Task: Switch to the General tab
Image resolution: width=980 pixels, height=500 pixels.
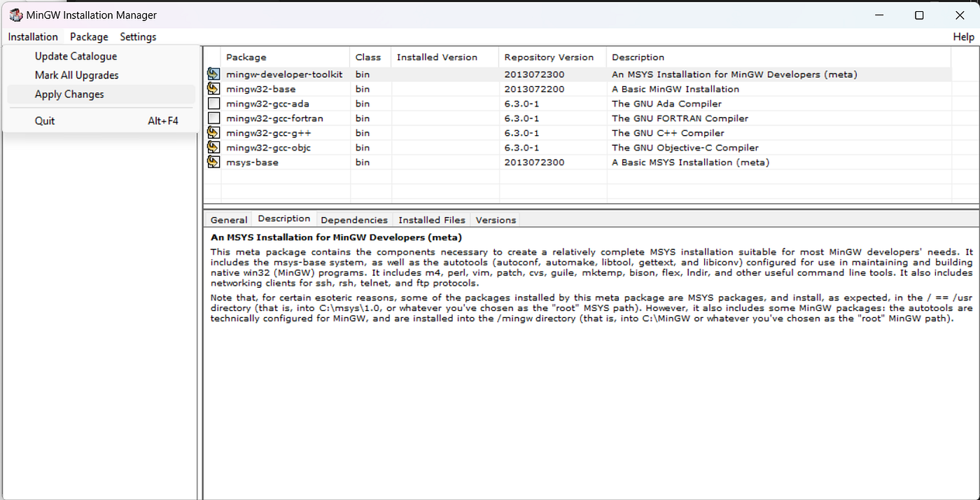Action: [x=229, y=220]
